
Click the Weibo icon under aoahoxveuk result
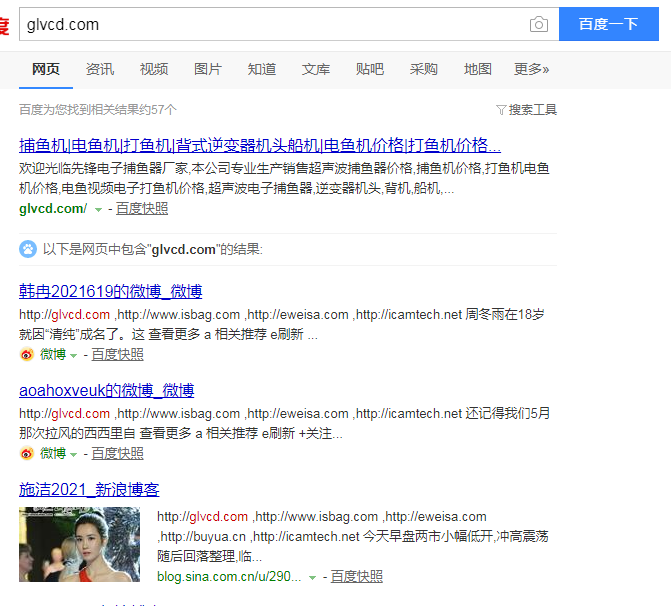(x=27, y=453)
